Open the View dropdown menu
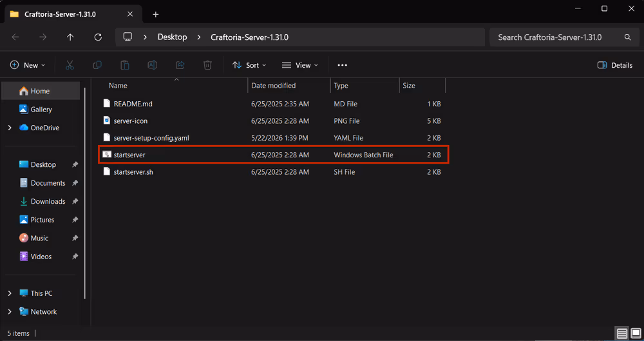The width and height of the screenshot is (644, 341). 300,65
